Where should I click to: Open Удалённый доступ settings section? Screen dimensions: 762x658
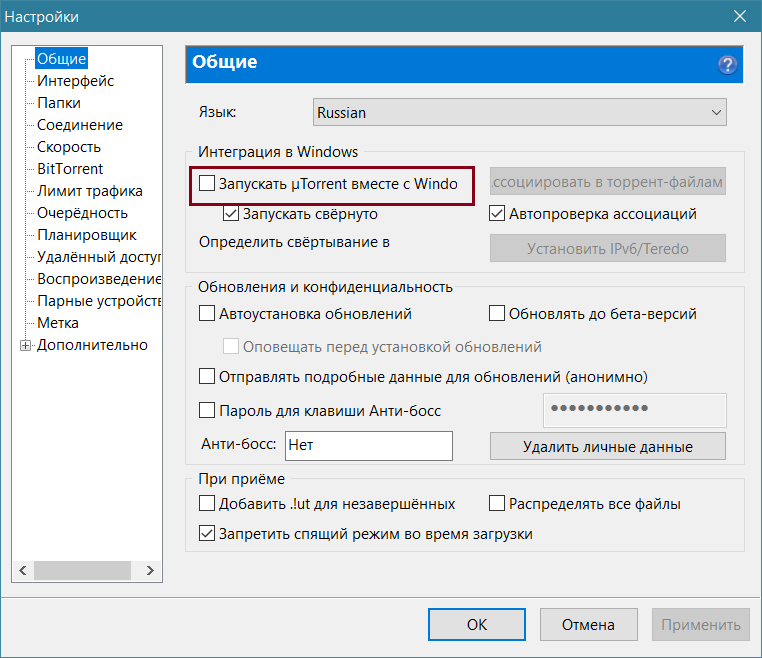(x=99, y=257)
